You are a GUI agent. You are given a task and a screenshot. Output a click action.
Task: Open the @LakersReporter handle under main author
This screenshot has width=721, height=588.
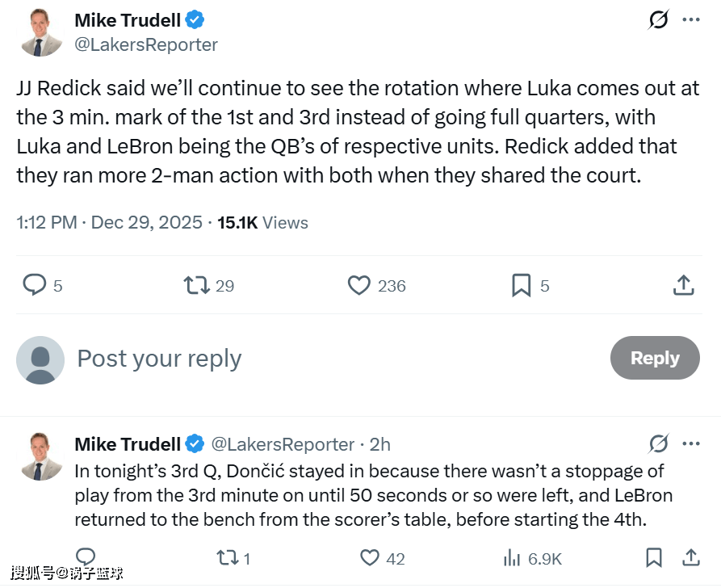[146, 44]
